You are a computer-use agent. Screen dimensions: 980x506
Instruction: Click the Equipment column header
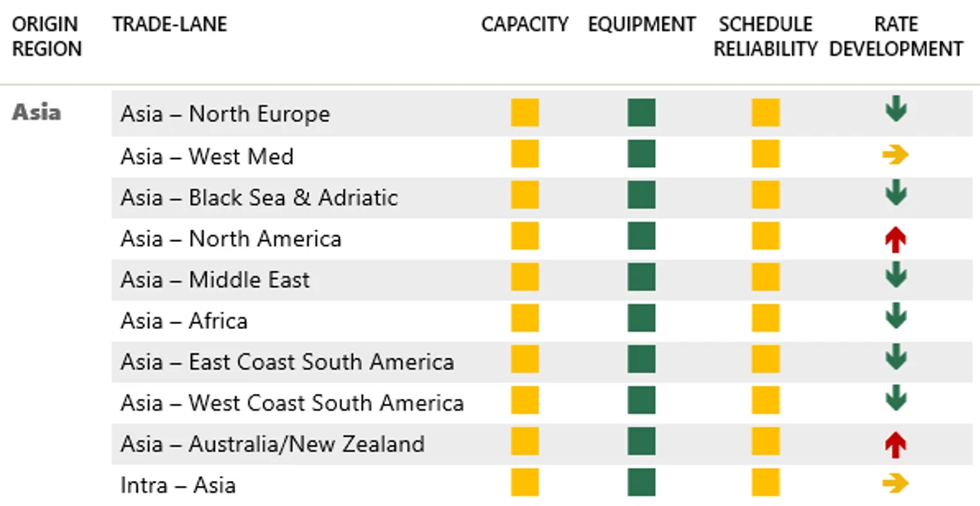(x=642, y=24)
